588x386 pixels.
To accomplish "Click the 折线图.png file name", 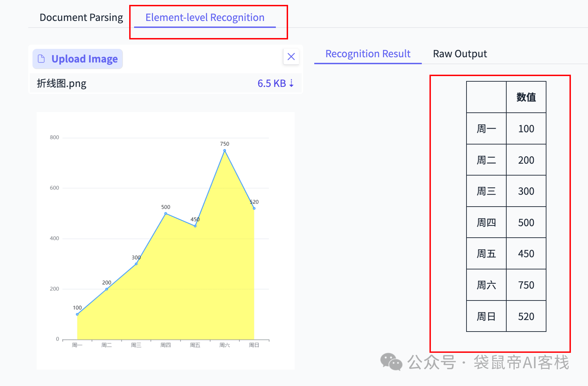I will point(61,83).
